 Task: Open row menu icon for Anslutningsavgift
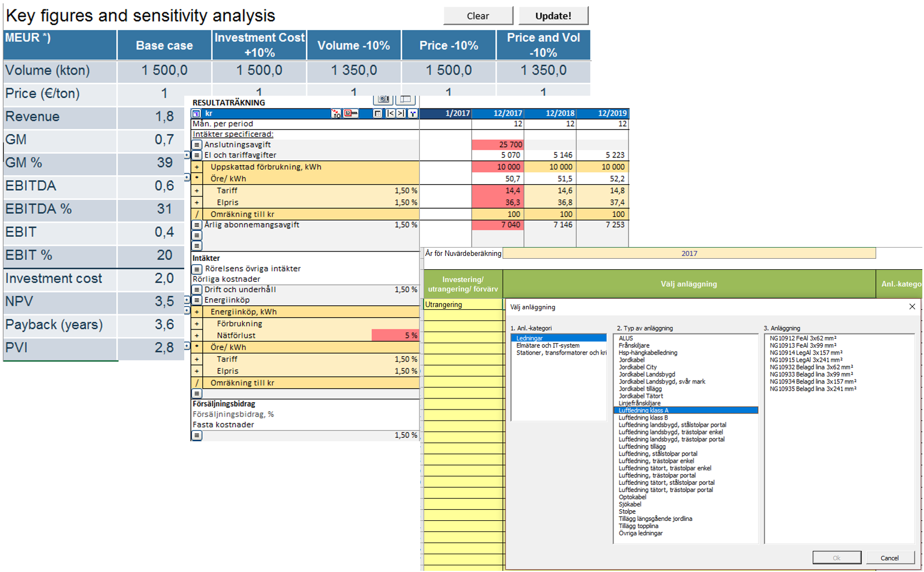click(x=197, y=145)
